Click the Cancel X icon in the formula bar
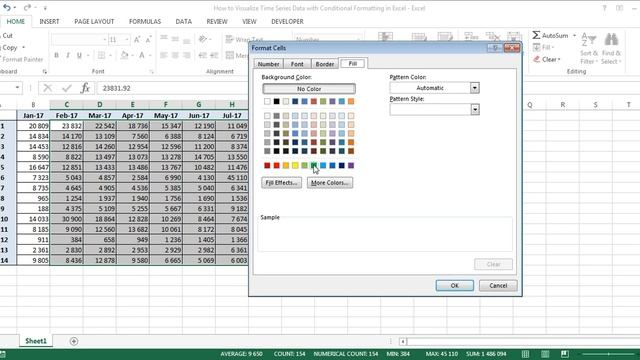 (47, 88)
